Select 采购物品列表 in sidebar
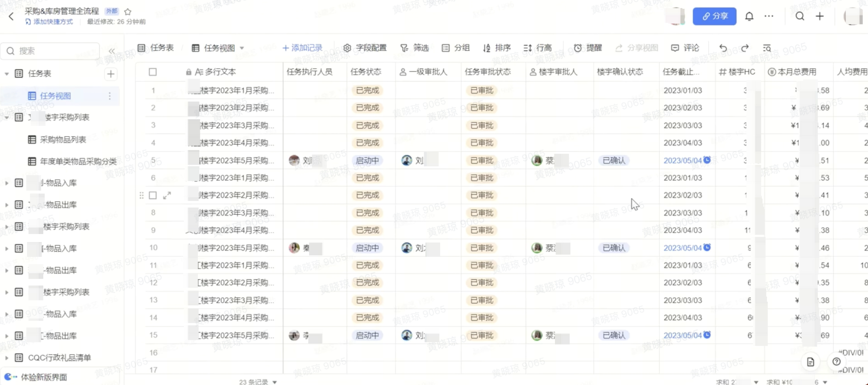 [63, 139]
